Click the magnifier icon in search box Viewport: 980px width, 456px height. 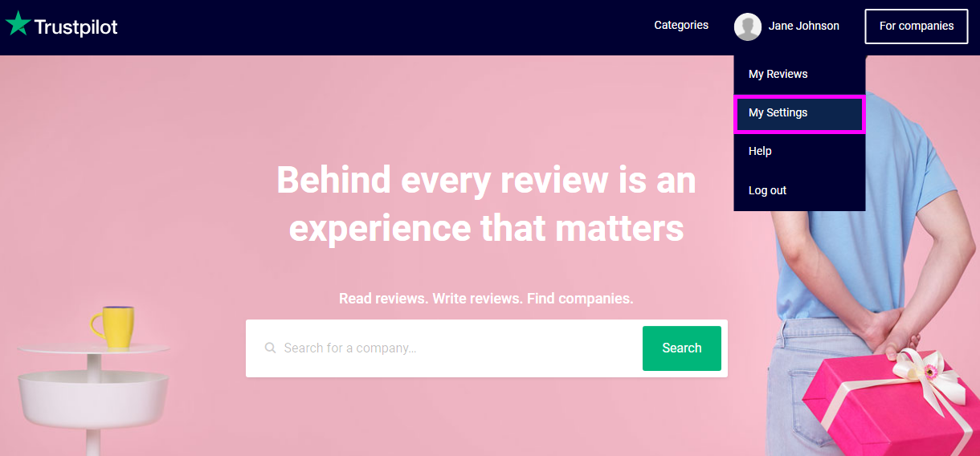(x=271, y=348)
